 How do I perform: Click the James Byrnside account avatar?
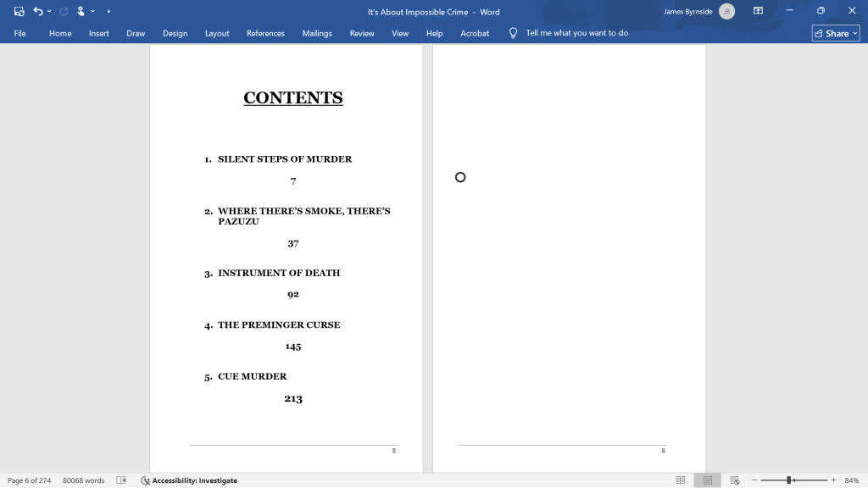point(726,12)
